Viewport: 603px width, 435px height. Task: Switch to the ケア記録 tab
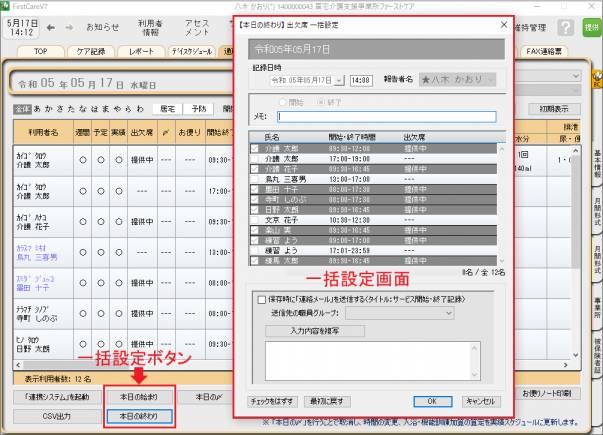(92, 49)
